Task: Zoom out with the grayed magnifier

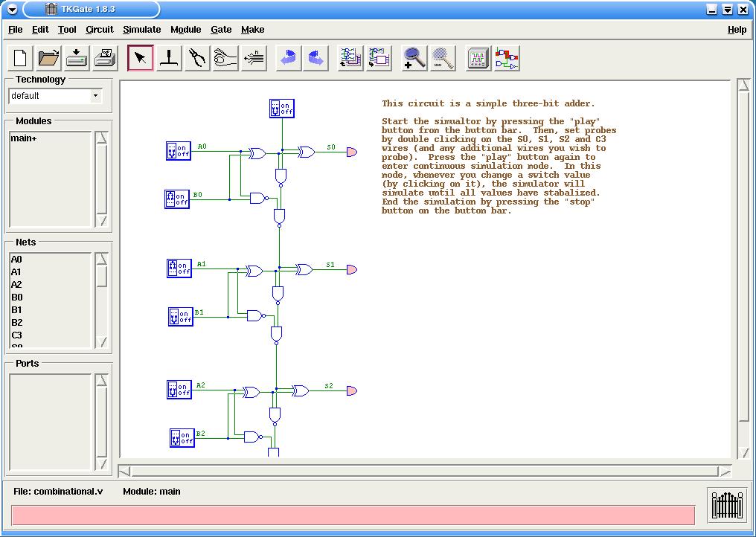Action: pos(443,58)
